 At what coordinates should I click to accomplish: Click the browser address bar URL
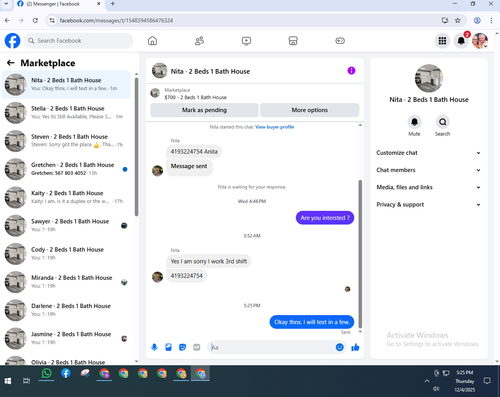coord(116,21)
